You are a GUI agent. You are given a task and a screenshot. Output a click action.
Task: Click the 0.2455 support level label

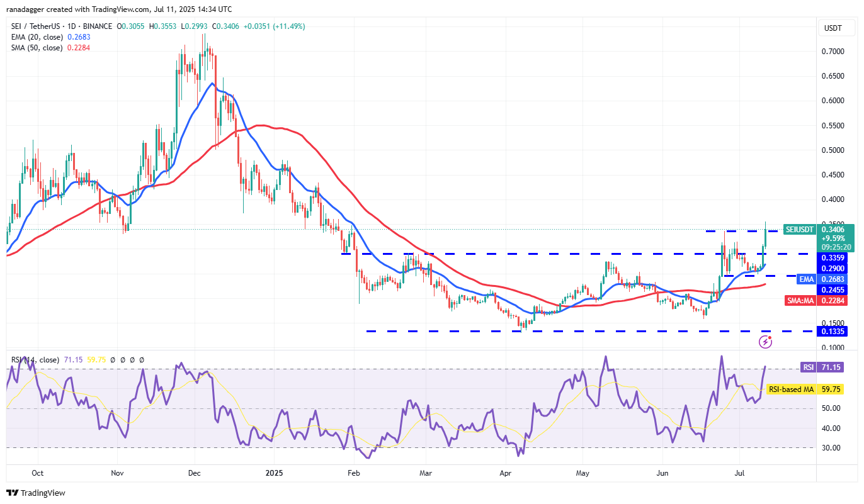click(832, 289)
